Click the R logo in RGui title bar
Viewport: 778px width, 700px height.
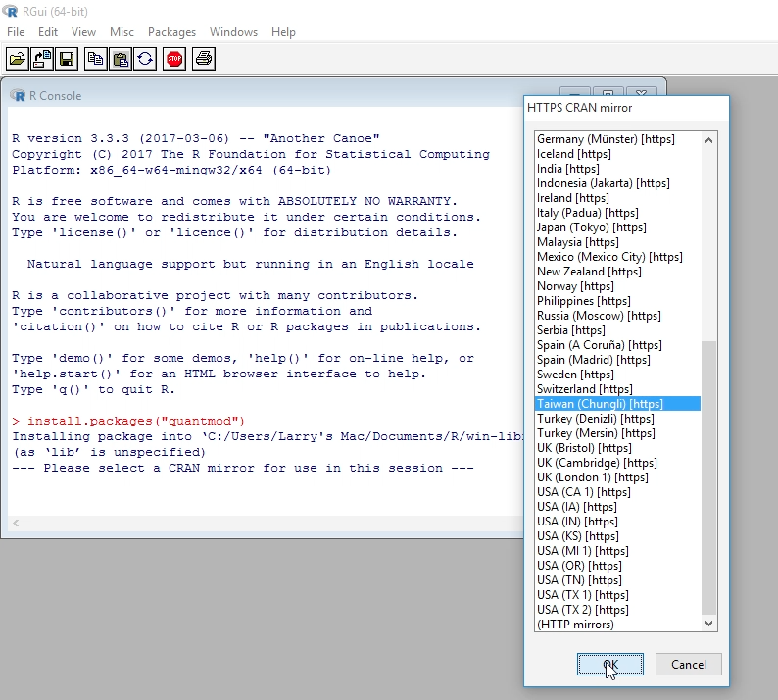point(10,11)
